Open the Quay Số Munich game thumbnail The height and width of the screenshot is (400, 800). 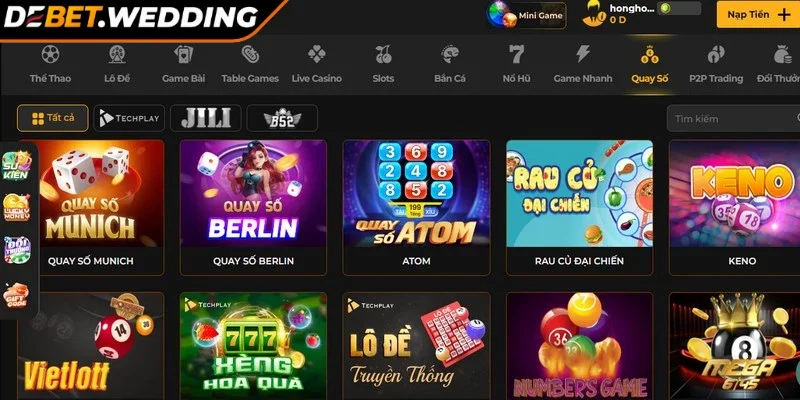point(91,193)
